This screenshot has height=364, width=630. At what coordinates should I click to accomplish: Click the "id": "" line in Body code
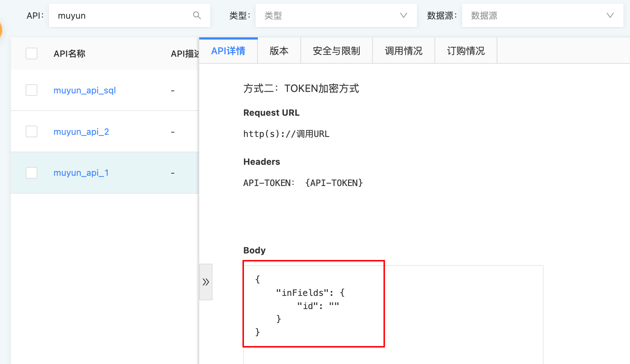[318, 306]
